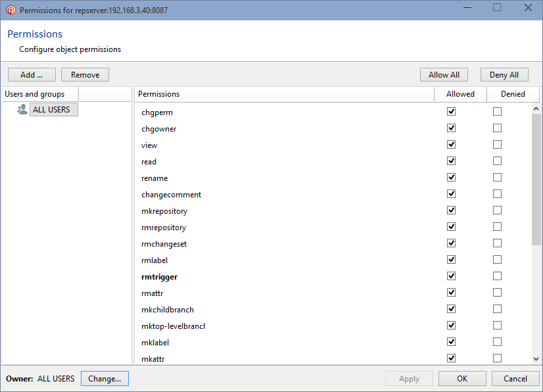Check Denied for rmrepository
The image size is (543, 392).
(x=497, y=227)
